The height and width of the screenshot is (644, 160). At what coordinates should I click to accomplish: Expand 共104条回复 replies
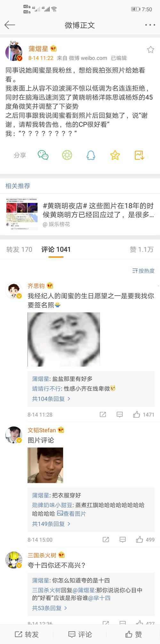[51, 399]
